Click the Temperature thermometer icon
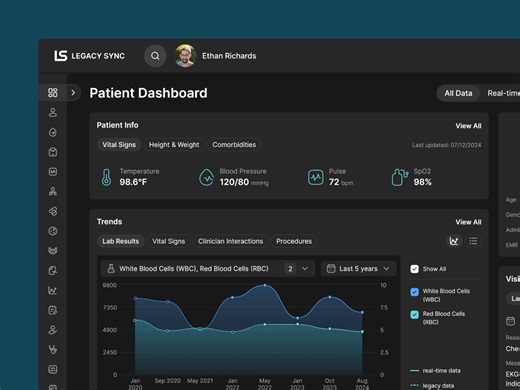This screenshot has width=520, height=390. click(x=106, y=177)
